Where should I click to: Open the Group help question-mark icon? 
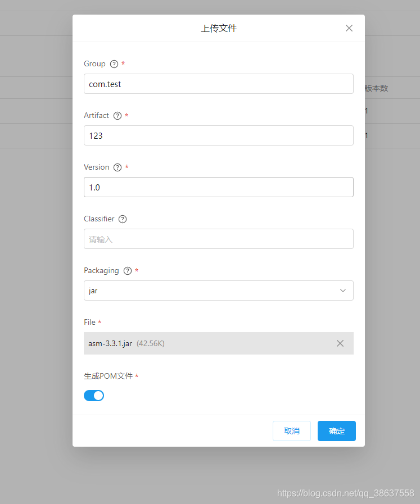pos(114,64)
